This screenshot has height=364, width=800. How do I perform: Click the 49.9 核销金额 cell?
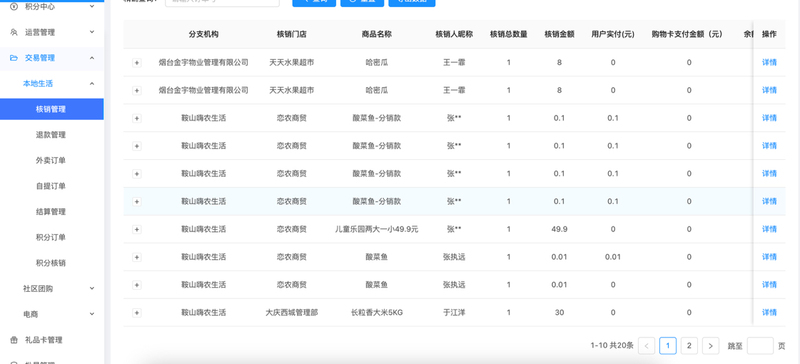(x=560, y=229)
